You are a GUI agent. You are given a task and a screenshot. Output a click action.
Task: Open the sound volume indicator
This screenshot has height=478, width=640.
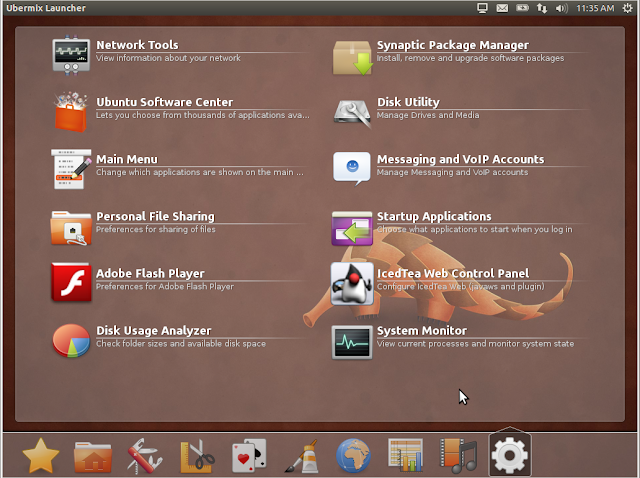[562, 8]
